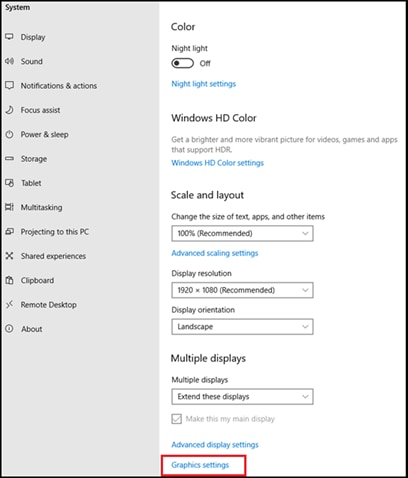Toggle the Night light switch
Viewport: 408px width, 478px height.
[x=182, y=63]
